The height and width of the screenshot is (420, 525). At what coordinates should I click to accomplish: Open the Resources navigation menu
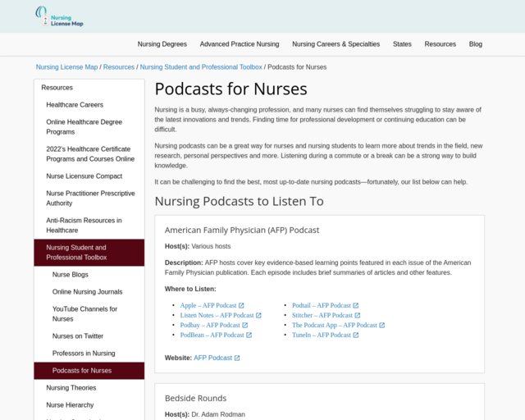(x=440, y=44)
